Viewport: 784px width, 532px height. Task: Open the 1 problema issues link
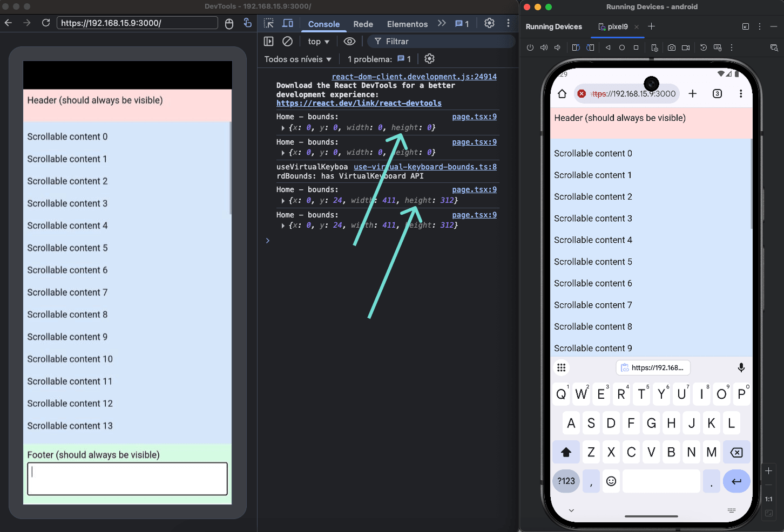(379, 59)
